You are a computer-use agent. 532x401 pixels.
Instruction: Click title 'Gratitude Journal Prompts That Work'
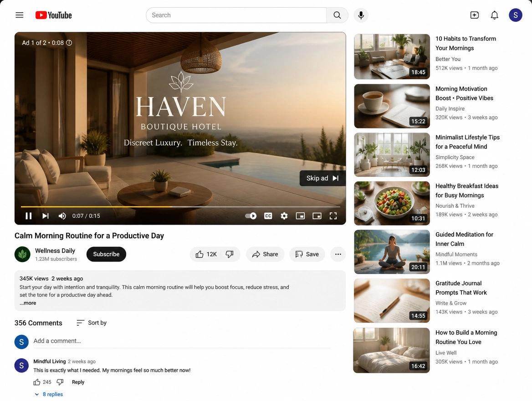(x=461, y=288)
